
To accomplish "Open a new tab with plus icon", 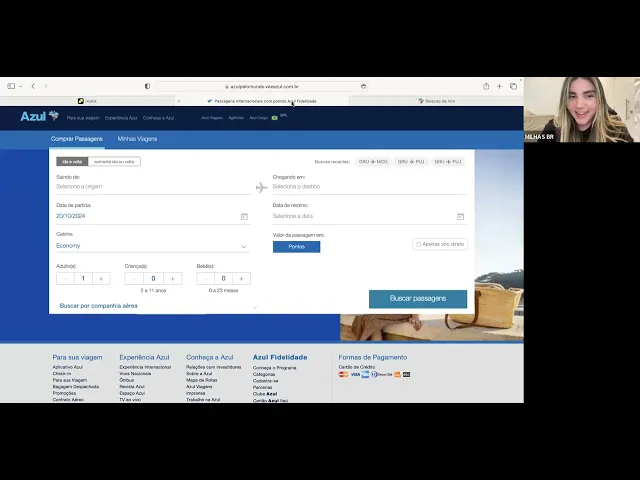I will click(499, 86).
